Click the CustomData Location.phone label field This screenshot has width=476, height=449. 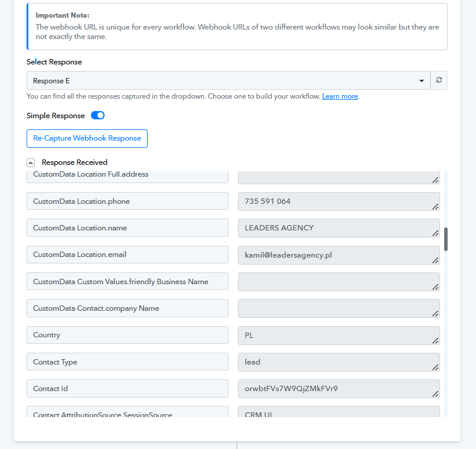[x=128, y=201]
